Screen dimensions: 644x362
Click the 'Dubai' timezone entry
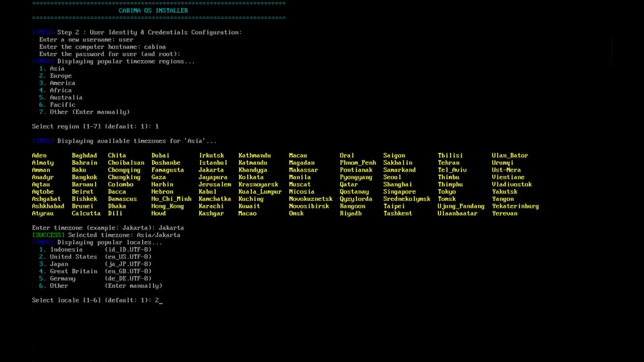pyautogui.click(x=160, y=155)
